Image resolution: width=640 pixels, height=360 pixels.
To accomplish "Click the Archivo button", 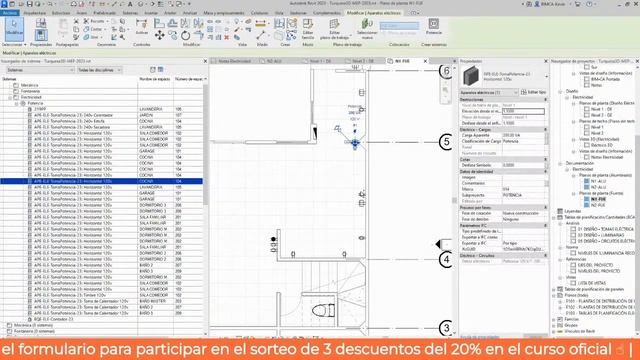I will point(10,13).
